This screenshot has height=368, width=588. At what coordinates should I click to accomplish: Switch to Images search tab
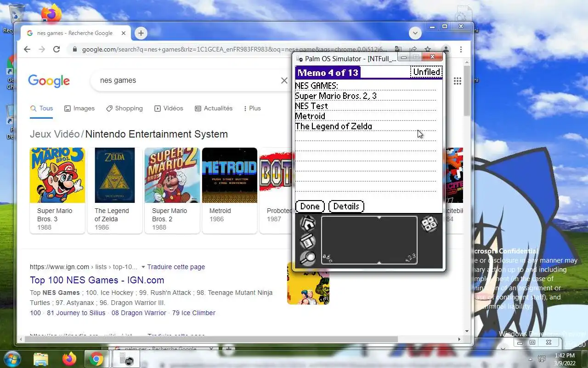[x=79, y=109]
